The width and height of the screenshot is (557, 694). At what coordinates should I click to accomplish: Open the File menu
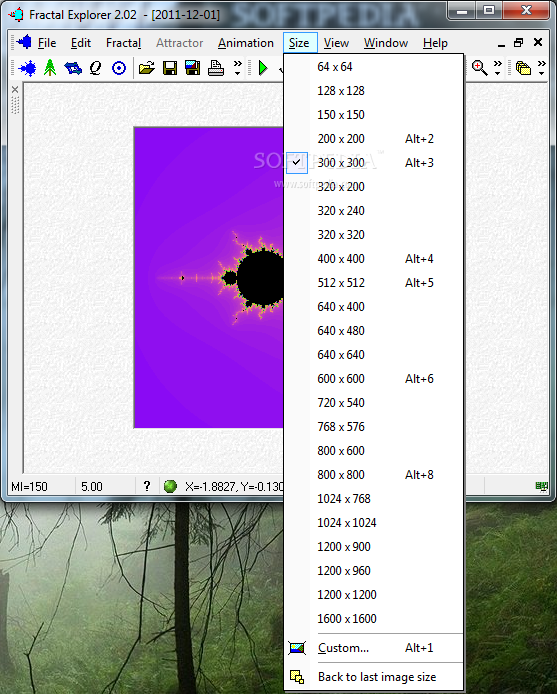(x=47, y=43)
